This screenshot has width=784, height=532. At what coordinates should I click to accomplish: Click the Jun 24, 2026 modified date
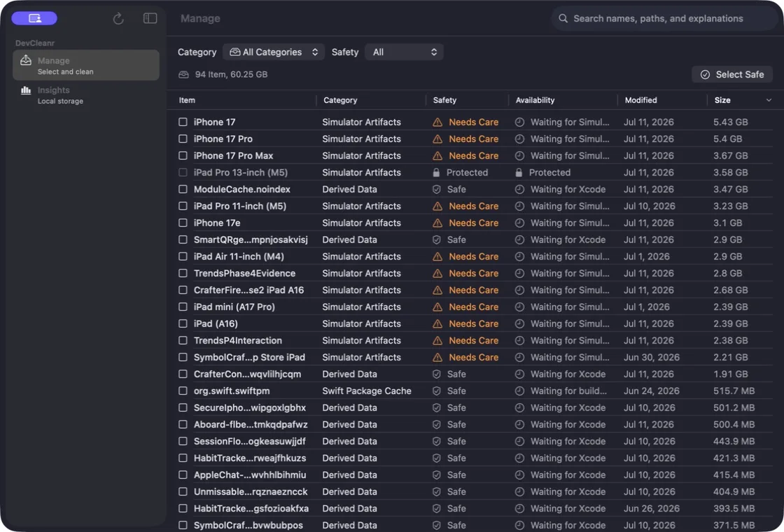[652, 391]
